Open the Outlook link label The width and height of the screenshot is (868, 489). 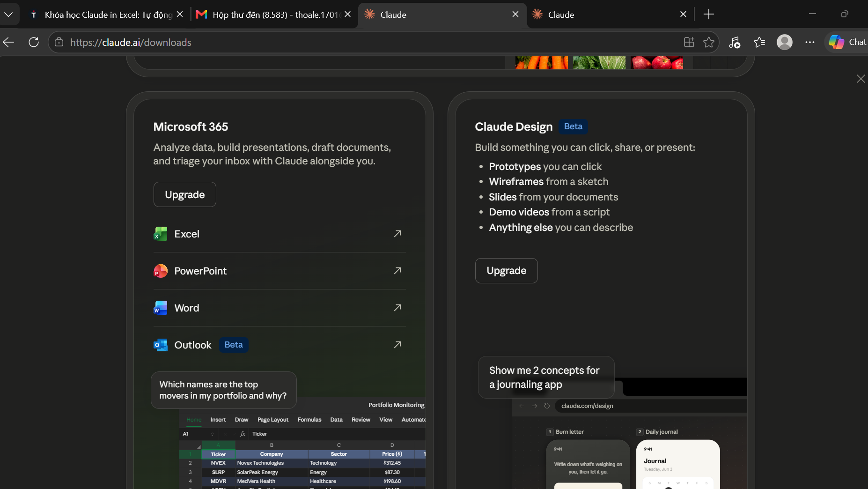tap(193, 345)
